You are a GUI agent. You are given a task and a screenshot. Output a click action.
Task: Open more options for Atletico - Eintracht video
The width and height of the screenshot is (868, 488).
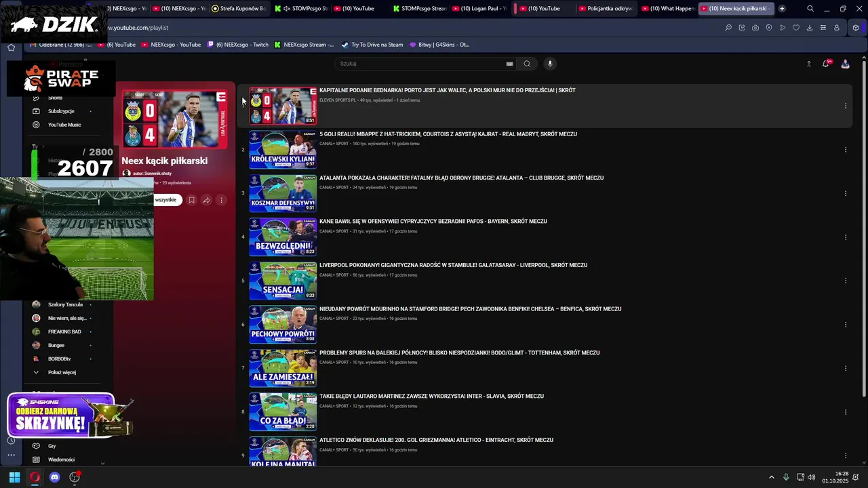click(x=846, y=455)
